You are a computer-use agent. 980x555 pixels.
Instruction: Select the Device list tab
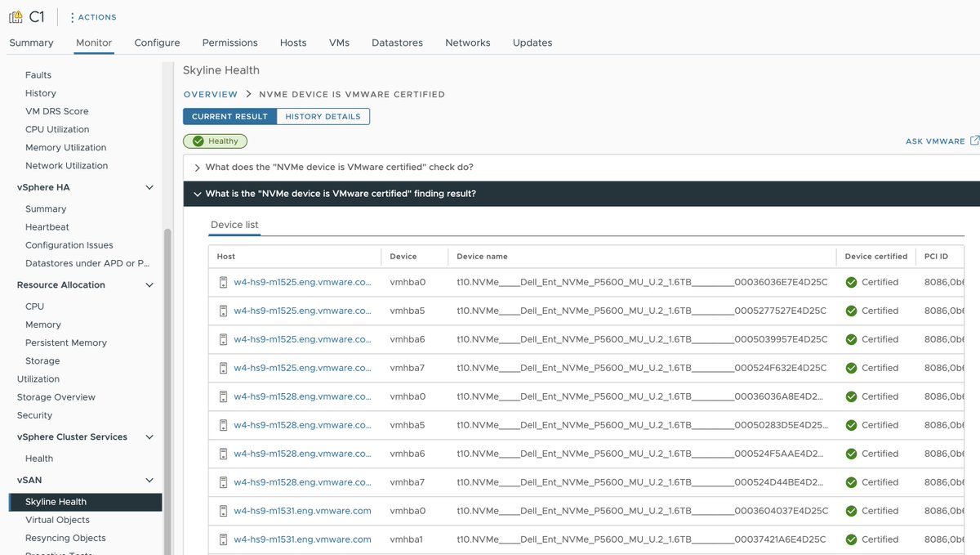[x=234, y=225]
